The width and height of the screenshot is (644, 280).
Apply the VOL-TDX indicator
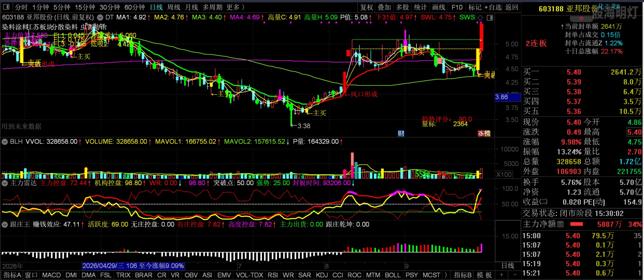(x=249, y=275)
